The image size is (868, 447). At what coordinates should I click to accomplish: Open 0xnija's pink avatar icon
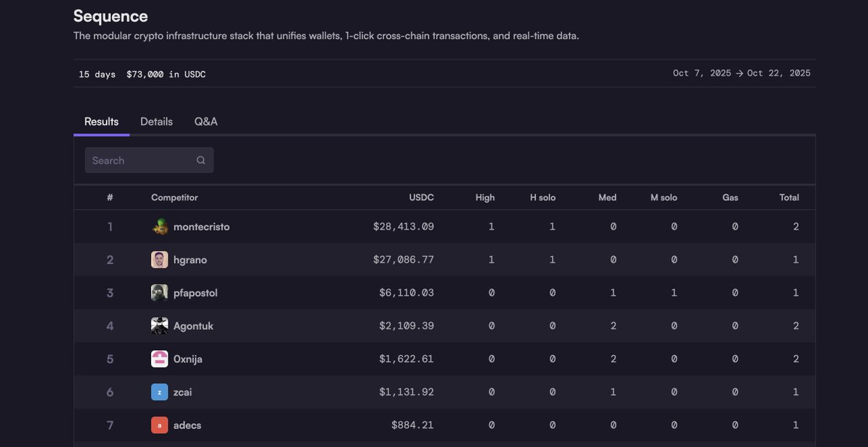click(x=159, y=359)
